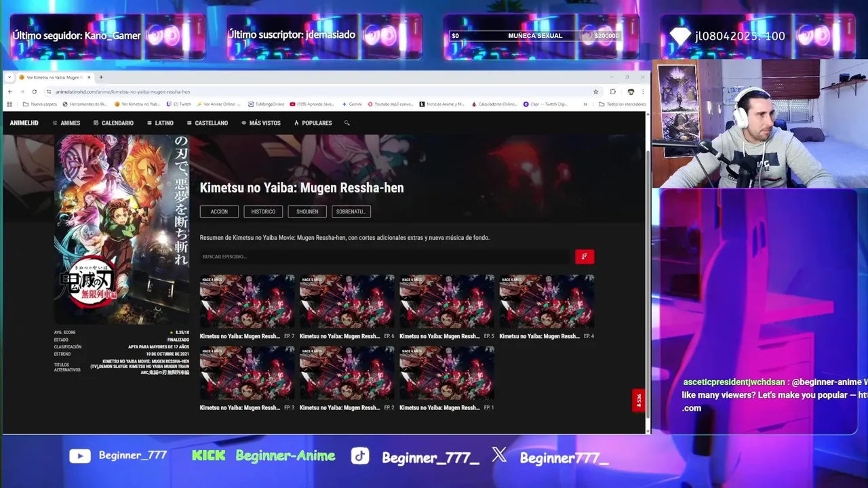Click the FINALIZADO status value
This screenshot has height=488, width=868.
pos(178,340)
